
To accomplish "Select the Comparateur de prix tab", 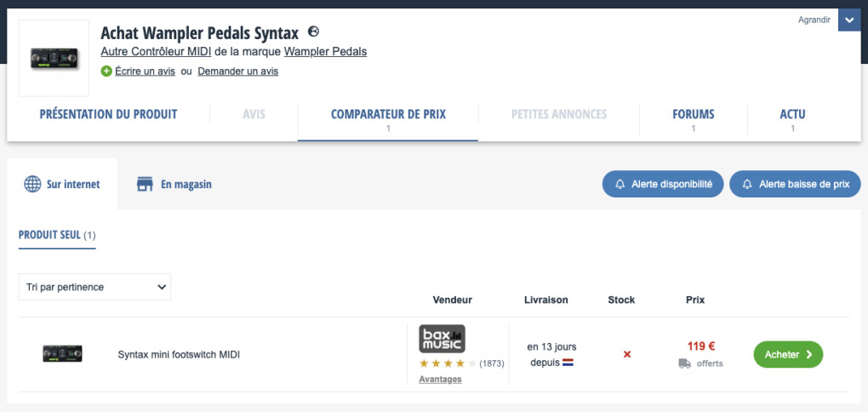I will 388,119.
